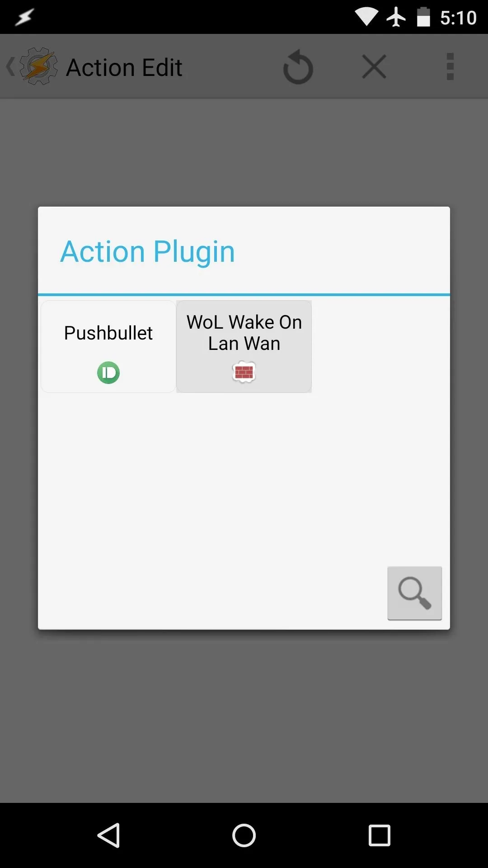Open recent apps with square button
The height and width of the screenshot is (868, 488).
pyautogui.click(x=380, y=835)
